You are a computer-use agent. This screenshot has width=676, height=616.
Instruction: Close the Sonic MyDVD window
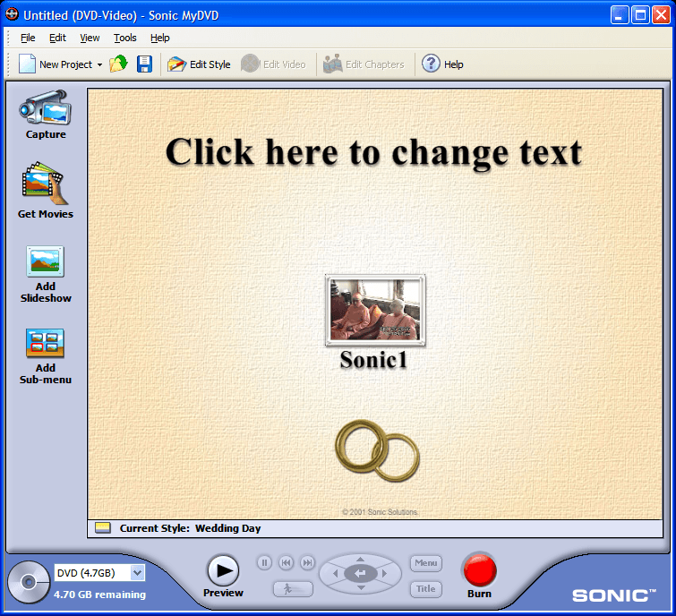661,15
